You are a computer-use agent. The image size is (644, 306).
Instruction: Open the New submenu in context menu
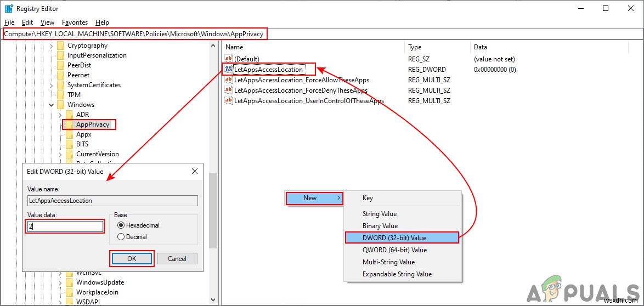[315, 199]
